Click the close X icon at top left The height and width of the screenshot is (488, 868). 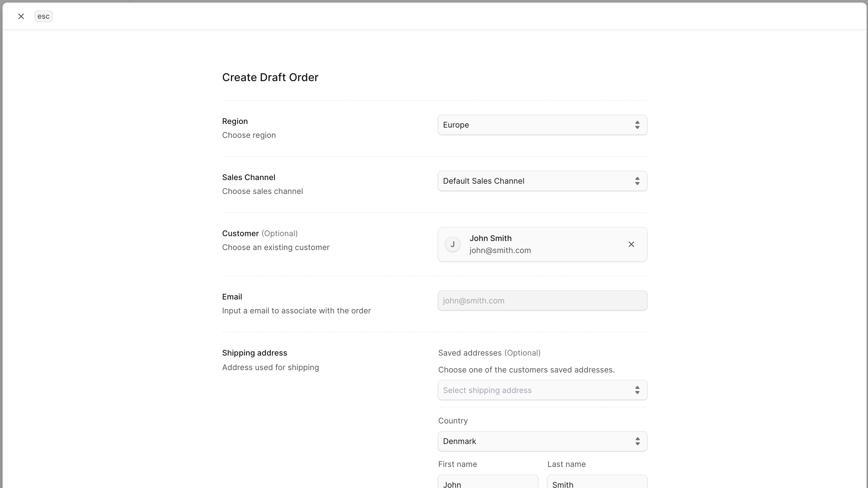point(21,16)
